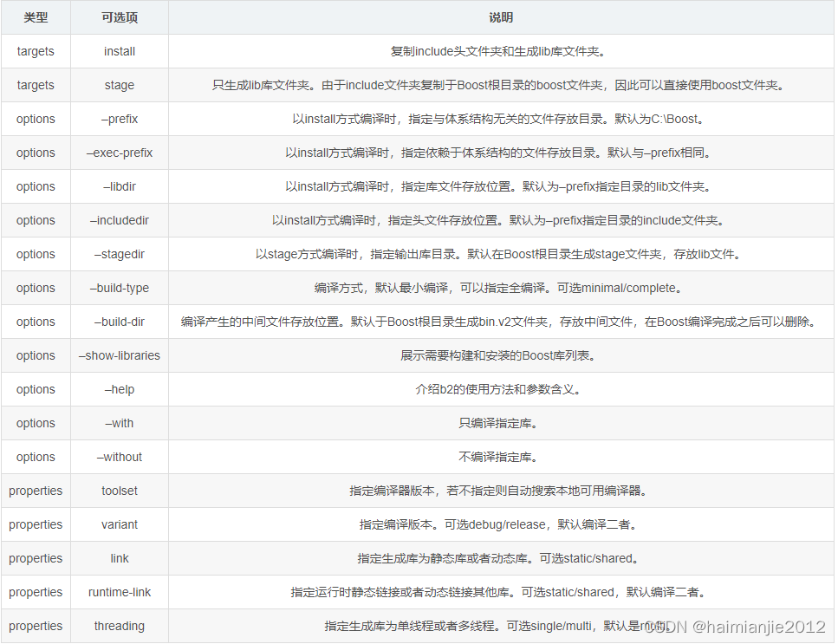Click the 可选项 column header
This screenshot has width=838, height=644.
[119, 17]
